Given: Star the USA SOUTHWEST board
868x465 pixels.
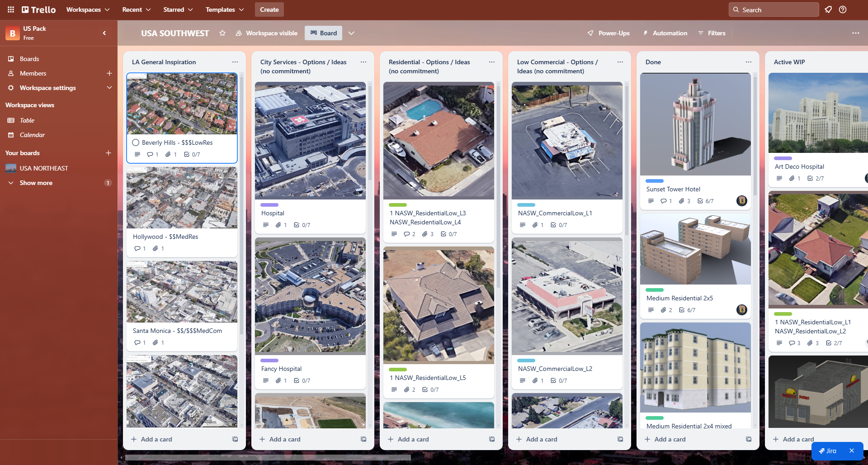Looking at the screenshot, I should [x=222, y=33].
